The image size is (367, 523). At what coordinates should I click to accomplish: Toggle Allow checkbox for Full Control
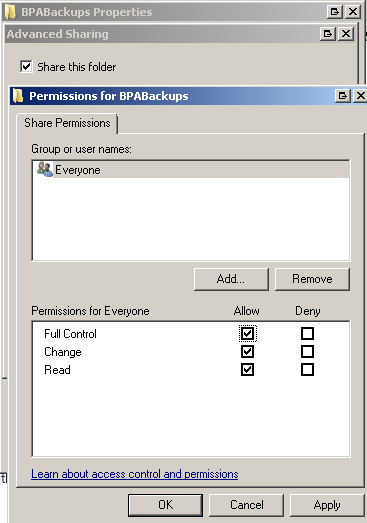[x=248, y=333]
